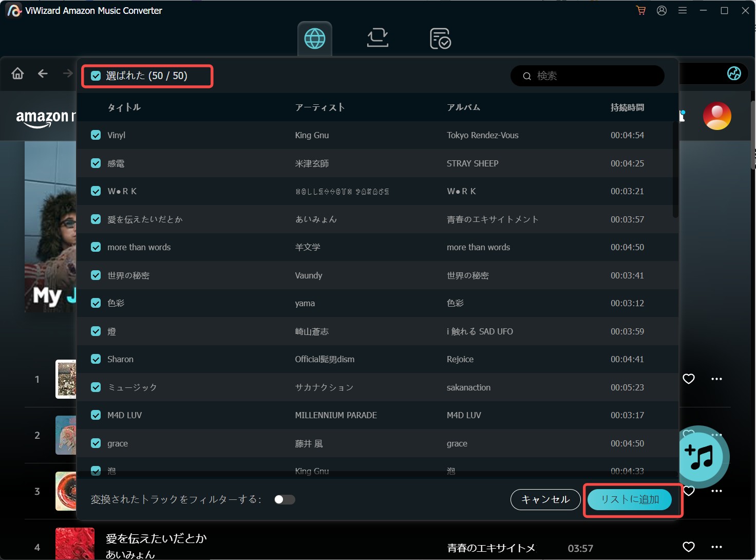Open more options for track 1
756x560 pixels.
pyautogui.click(x=716, y=379)
